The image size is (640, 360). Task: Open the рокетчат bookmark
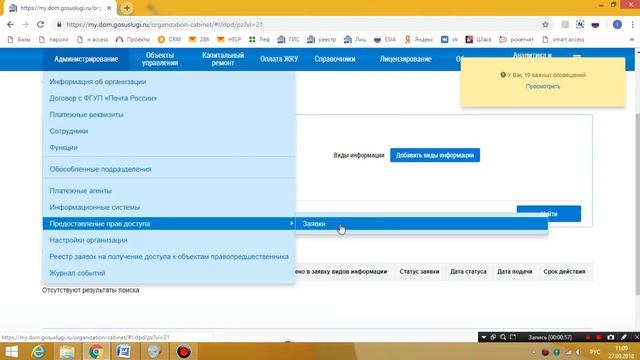517,40
